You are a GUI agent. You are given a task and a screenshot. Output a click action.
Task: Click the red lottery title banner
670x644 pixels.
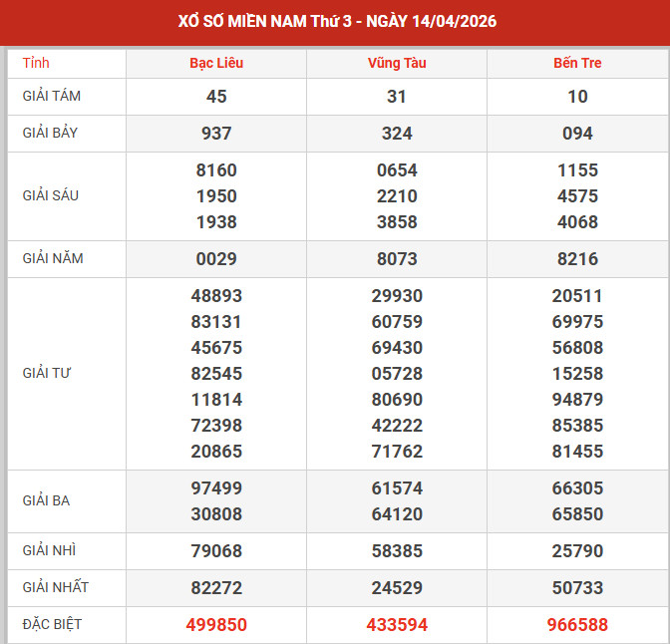335,21
